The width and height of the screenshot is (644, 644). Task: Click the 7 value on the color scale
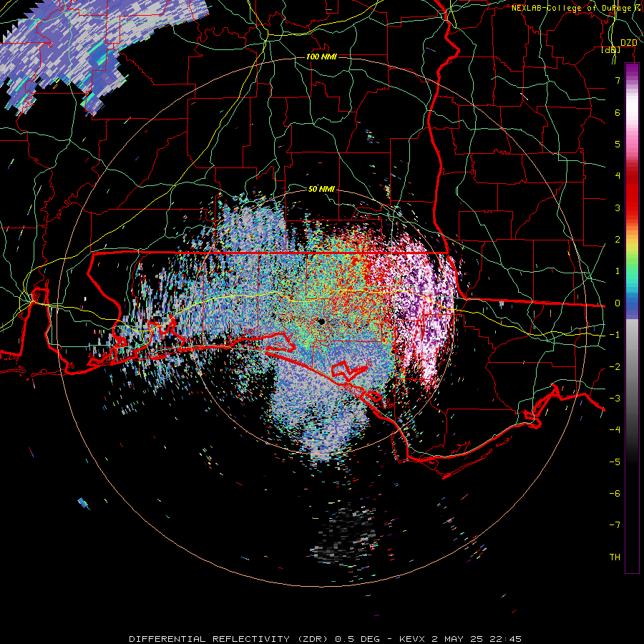[x=618, y=80]
